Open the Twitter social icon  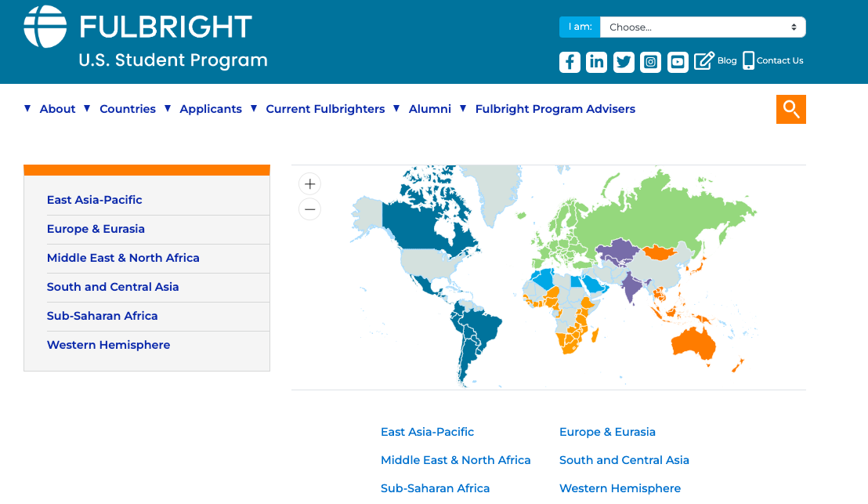(x=624, y=62)
